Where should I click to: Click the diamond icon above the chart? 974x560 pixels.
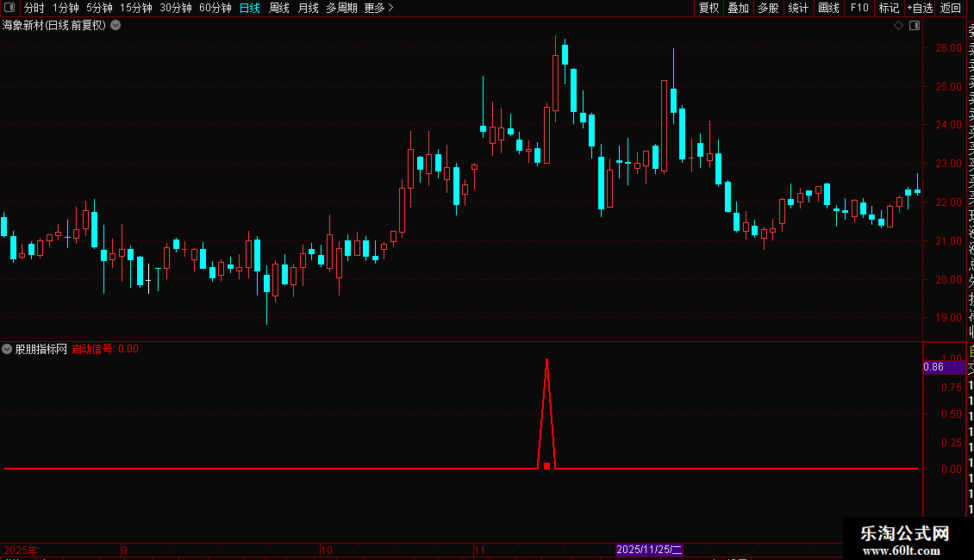(x=898, y=26)
